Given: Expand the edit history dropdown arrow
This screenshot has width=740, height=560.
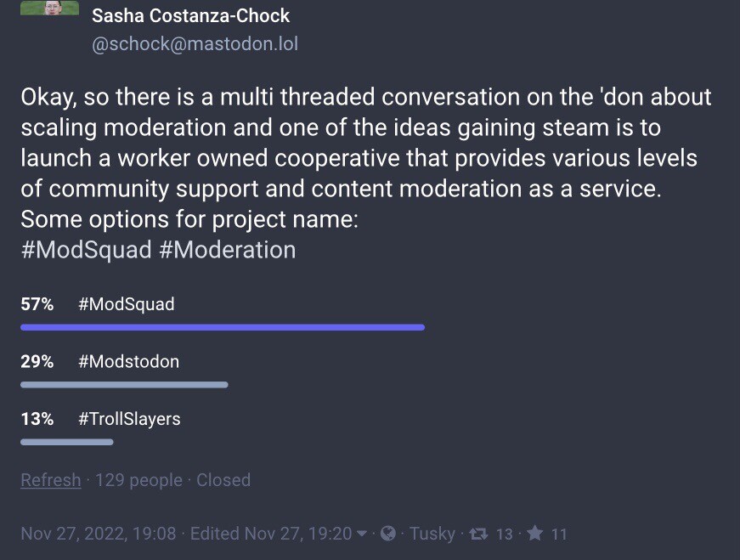Looking at the screenshot, I should click(x=362, y=534).
